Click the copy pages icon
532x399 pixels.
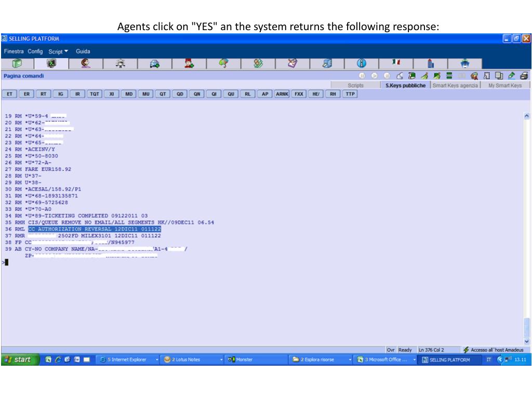click(x=499, y=76)
